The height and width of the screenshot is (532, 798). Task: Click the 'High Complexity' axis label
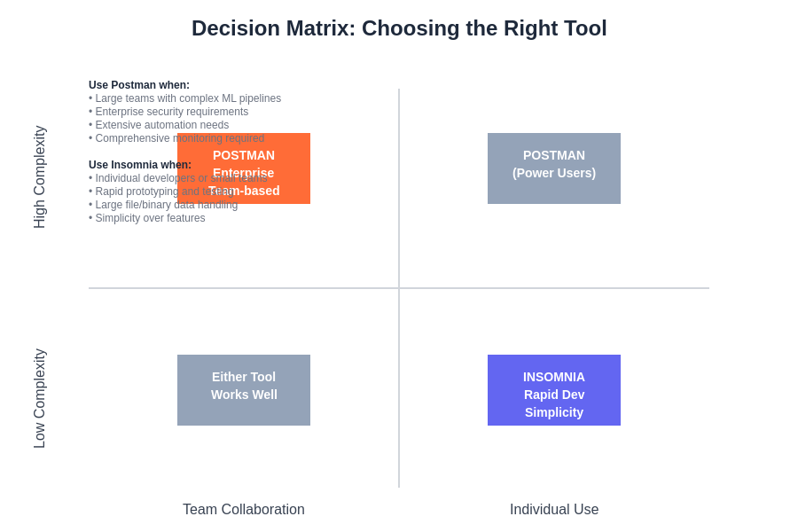tap(40, 177)
